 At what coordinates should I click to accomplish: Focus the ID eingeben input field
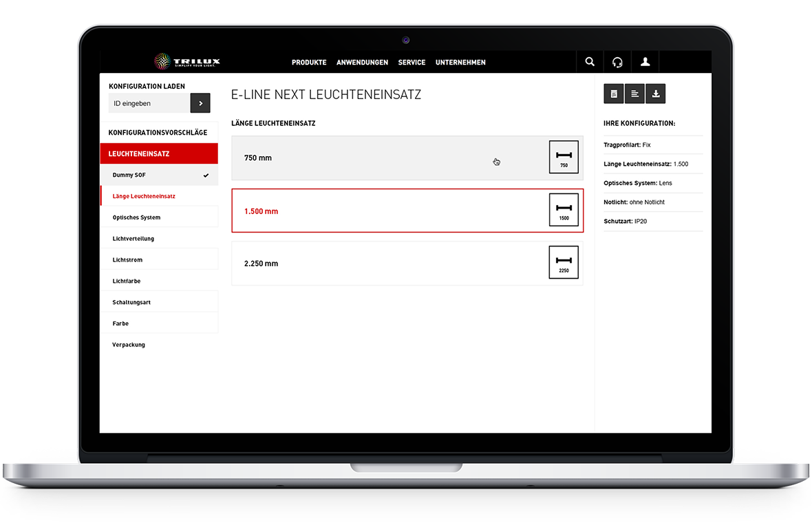149,103
